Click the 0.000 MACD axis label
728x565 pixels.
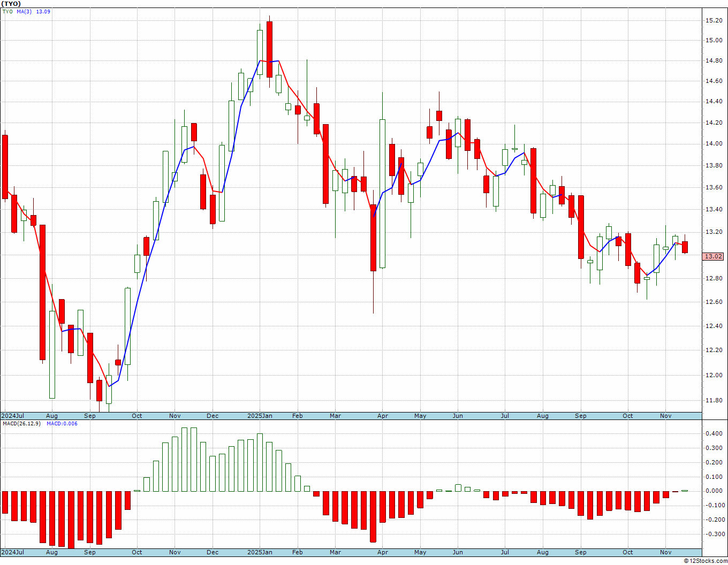(x=715, y=491)
